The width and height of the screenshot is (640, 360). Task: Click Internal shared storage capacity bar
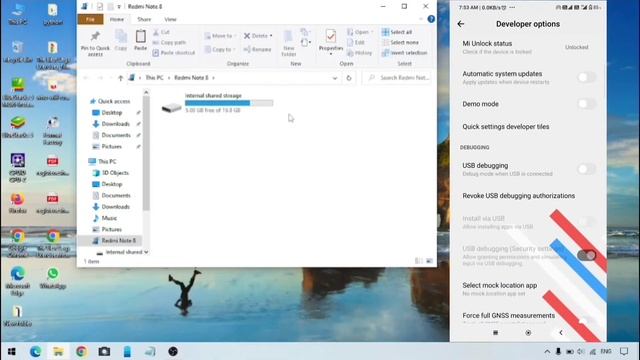pos(229,103)
